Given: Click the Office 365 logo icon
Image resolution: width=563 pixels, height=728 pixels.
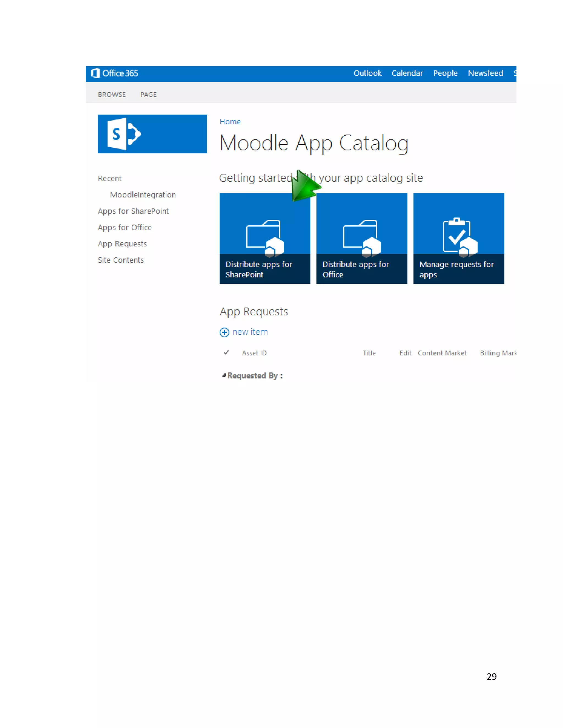Looking at the screenshot, I should tap(95, 73).
